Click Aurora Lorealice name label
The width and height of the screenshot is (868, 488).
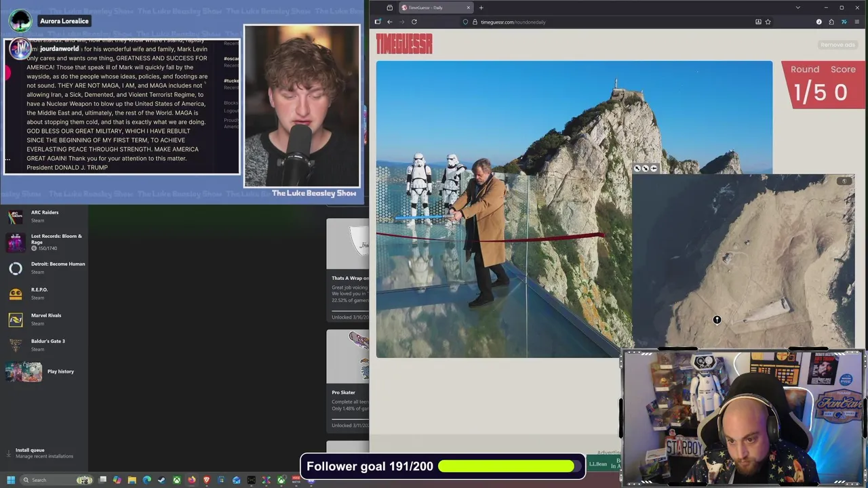64,21
